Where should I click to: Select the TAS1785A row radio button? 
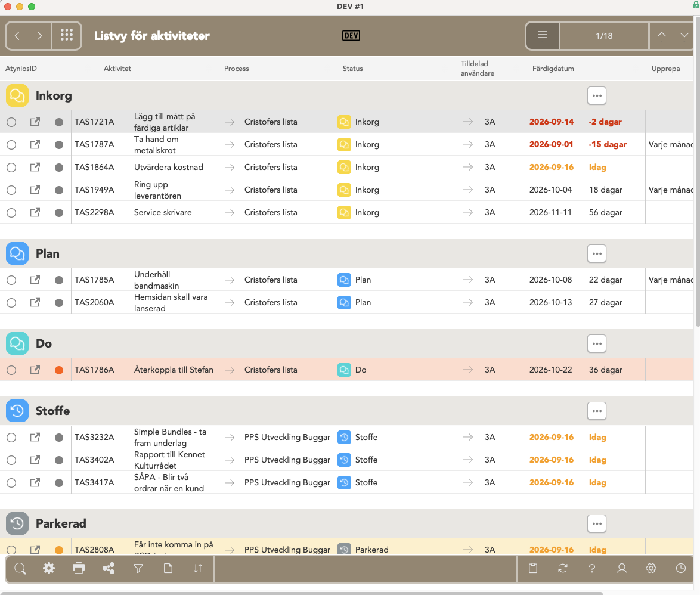[11, 280]
